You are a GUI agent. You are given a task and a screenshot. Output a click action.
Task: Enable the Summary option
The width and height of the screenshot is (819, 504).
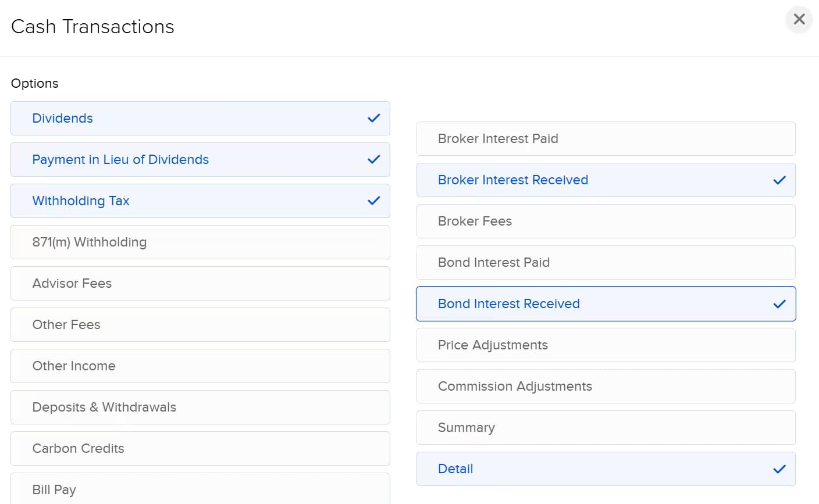coord(606,428)
